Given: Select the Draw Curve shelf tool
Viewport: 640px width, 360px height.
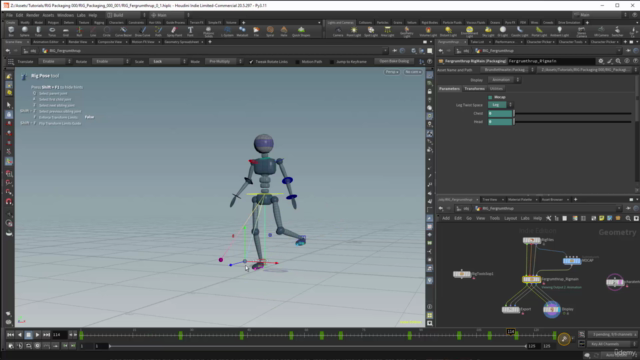Looking at the screenshot, I should pyautogui.click(x=142, y=31).
